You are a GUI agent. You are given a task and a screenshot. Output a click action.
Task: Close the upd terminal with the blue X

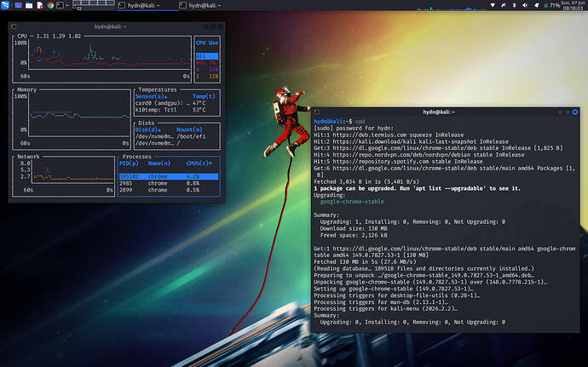pos(575,112)
